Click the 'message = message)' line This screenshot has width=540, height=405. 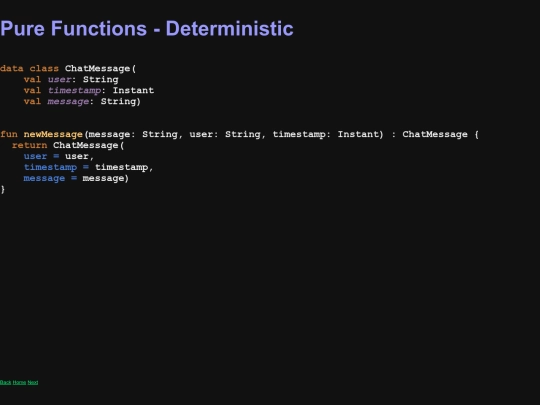[x=76, y=178]
